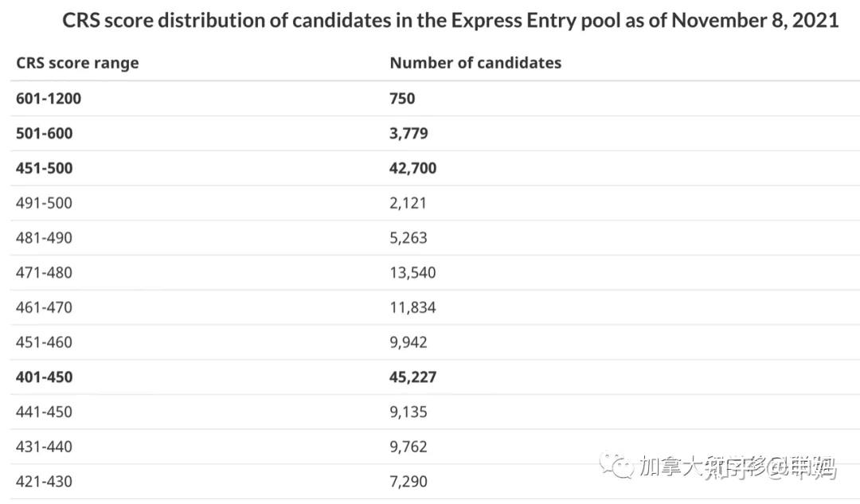The image size is (860, 504).
Task: Select the 501-600 score range cell
Action: (x=44, y=134)
